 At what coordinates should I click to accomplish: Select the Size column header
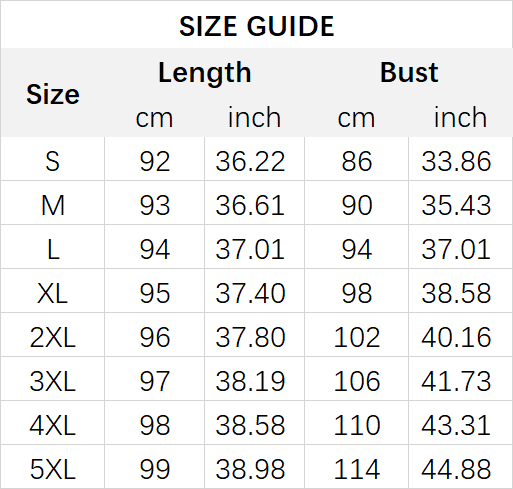coord(53,95)
